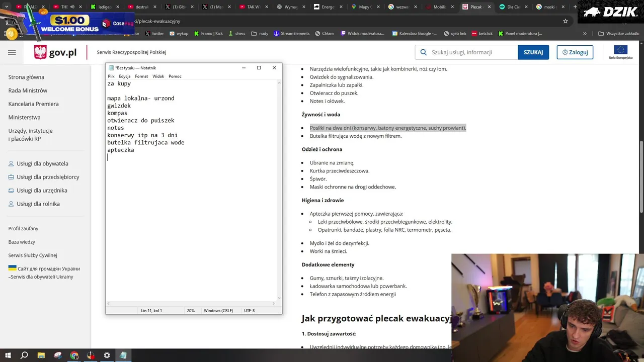Open the twitter bookmark
644x362 pixels.
(154, 33)
